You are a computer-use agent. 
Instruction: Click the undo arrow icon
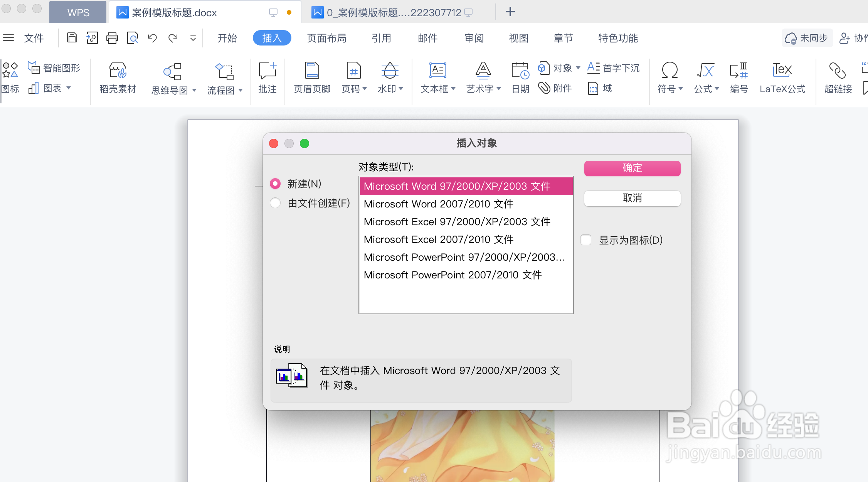(x=152, y=38)
